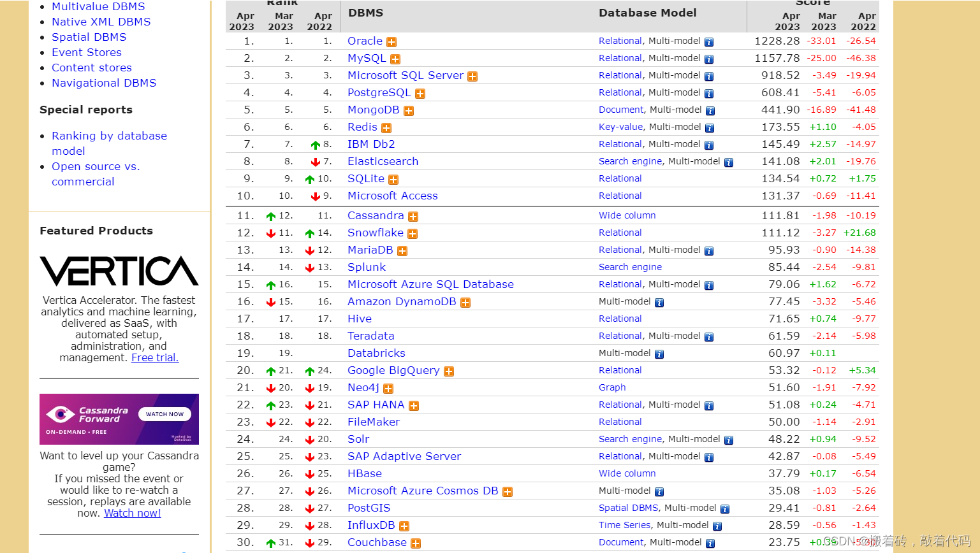This screenshot has height=553, width=980.
Task: Click the plus icon beside Snowflake
Action: click(413, 234)
